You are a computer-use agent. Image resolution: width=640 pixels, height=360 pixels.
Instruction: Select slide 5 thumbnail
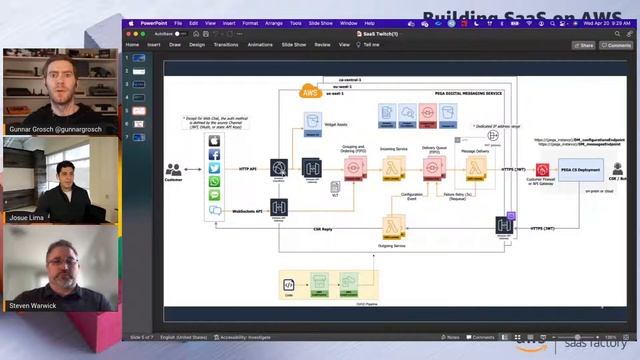tap(139, 111)
